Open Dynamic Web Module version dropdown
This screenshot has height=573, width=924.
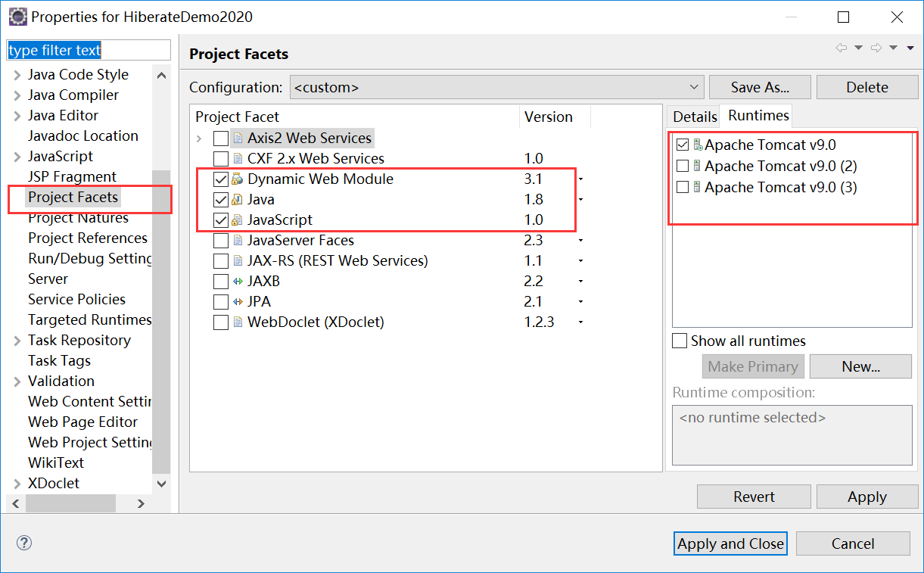coord(581,179)
